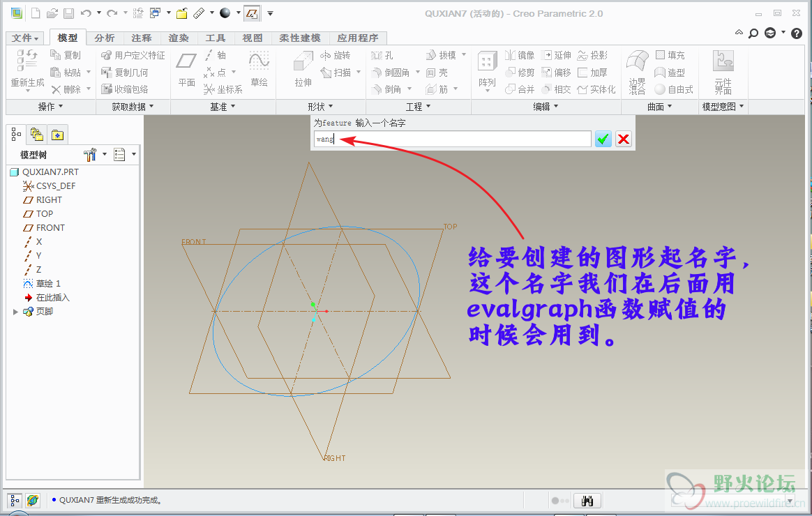
Task: Select the 倒圆角 (Round) tool
Action: click(391, 73)
